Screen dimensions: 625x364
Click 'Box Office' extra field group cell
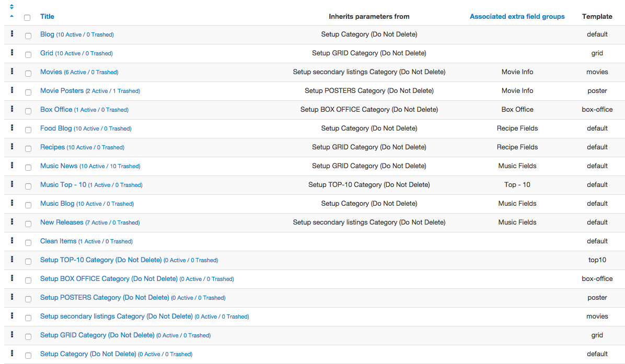pos(517,109)
